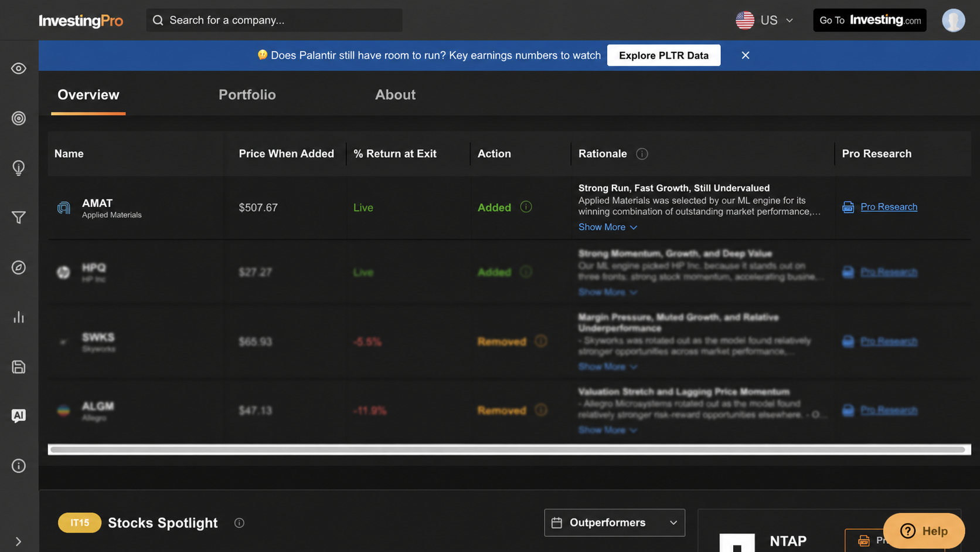980x552 pixels.
Task: Click the Name column header
Action: [69, 154]
